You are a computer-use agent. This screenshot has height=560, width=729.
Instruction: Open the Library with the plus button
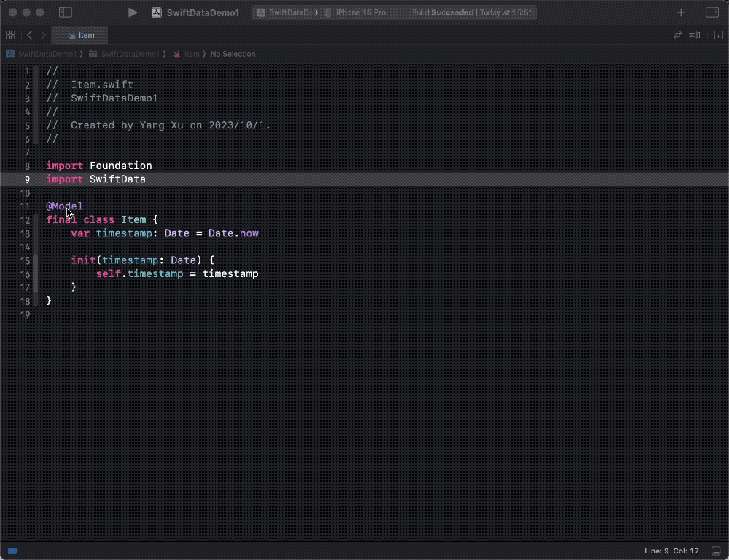point(680,12)
